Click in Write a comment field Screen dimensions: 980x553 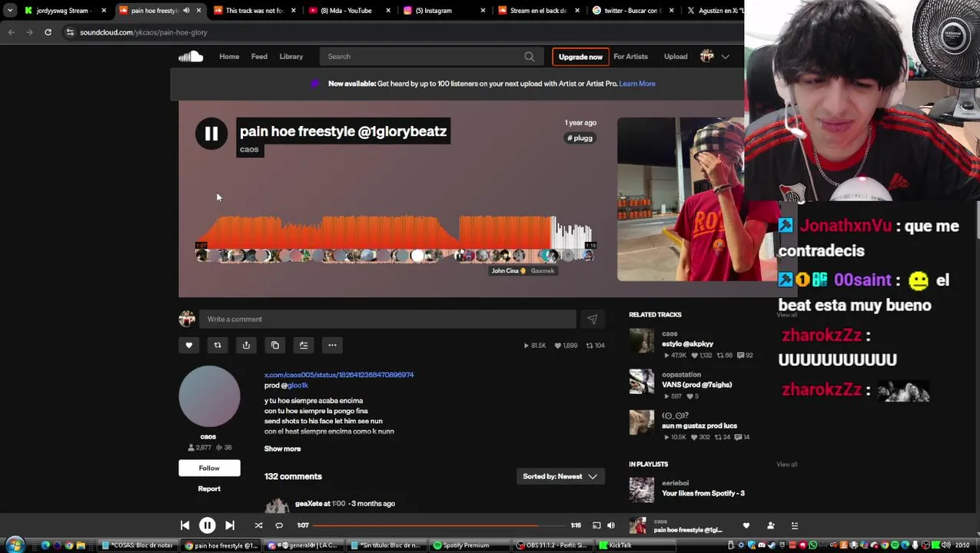(387, 320)
